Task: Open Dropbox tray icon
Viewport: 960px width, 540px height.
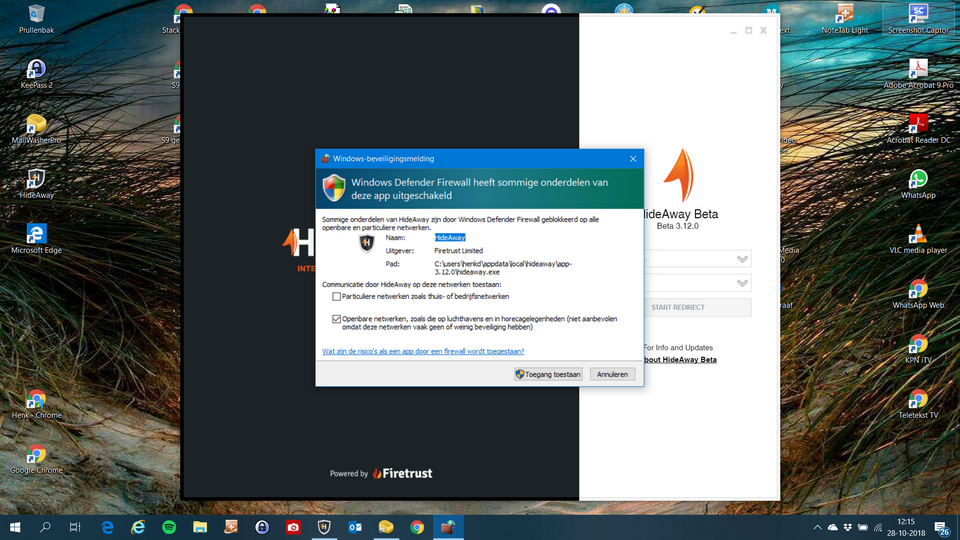Action: (x=848, y=527)
